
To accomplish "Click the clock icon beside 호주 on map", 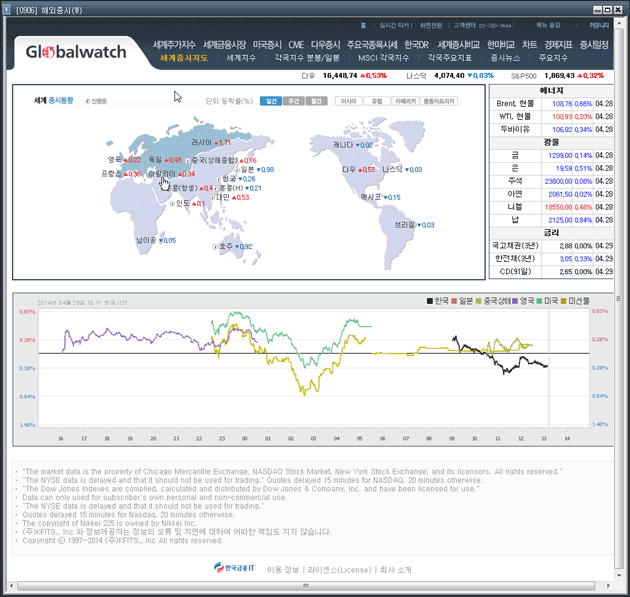I will tap(215, 246).
